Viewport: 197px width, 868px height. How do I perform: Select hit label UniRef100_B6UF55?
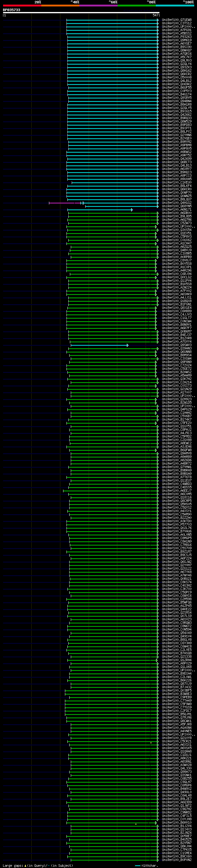point(176,88)
